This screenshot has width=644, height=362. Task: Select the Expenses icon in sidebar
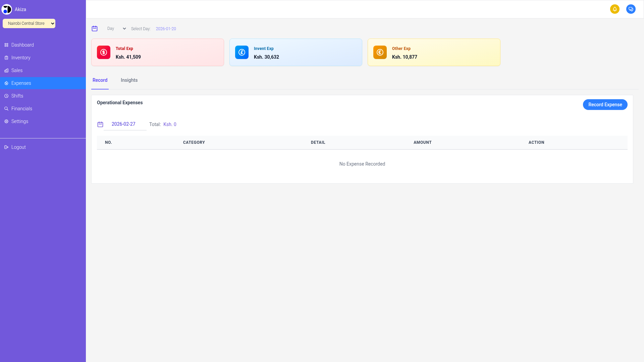(6, 83)
